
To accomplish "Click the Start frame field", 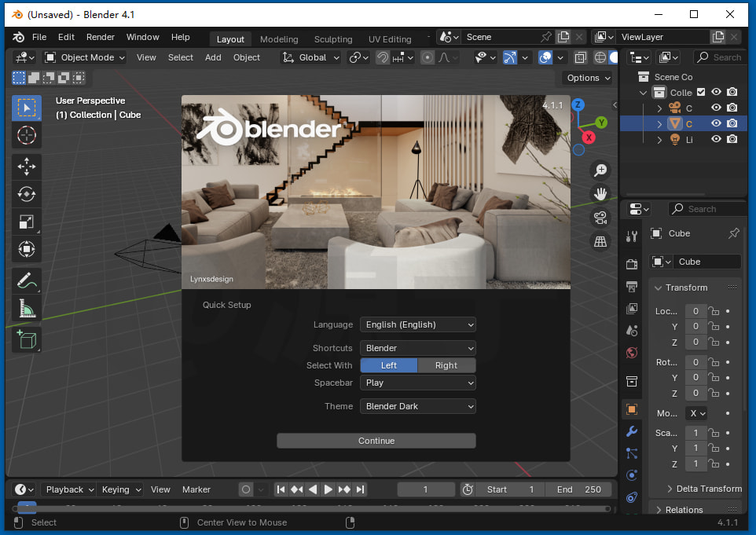I will (x=509, y=489).
